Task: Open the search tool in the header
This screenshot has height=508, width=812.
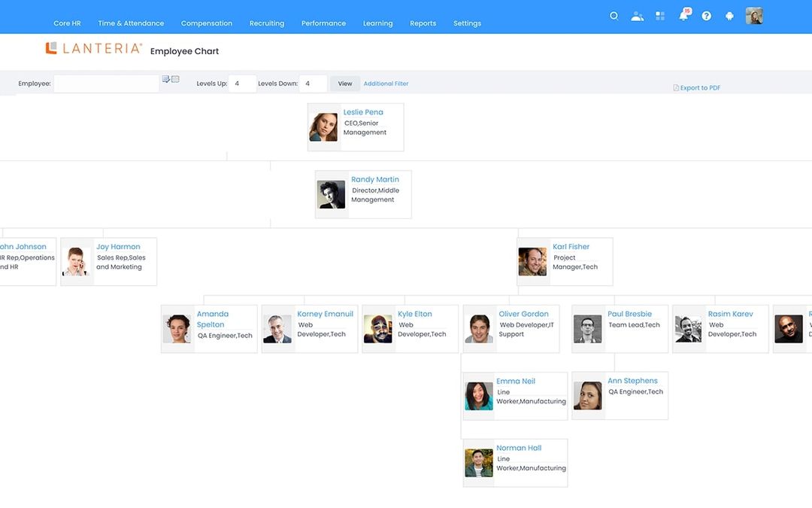Action: pos(614,15)
